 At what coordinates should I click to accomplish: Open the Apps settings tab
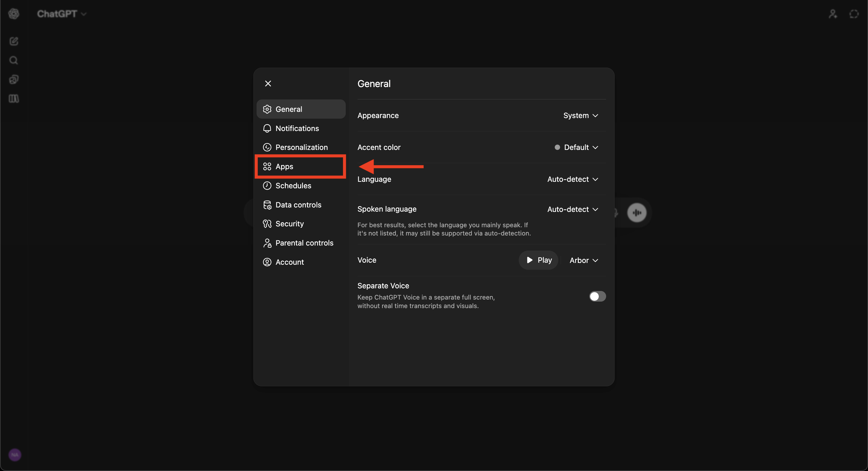(x=300, y=166)
